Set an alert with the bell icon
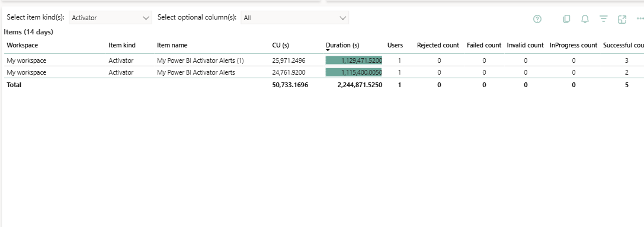The image size is (644, 227). tap(585, 19)
